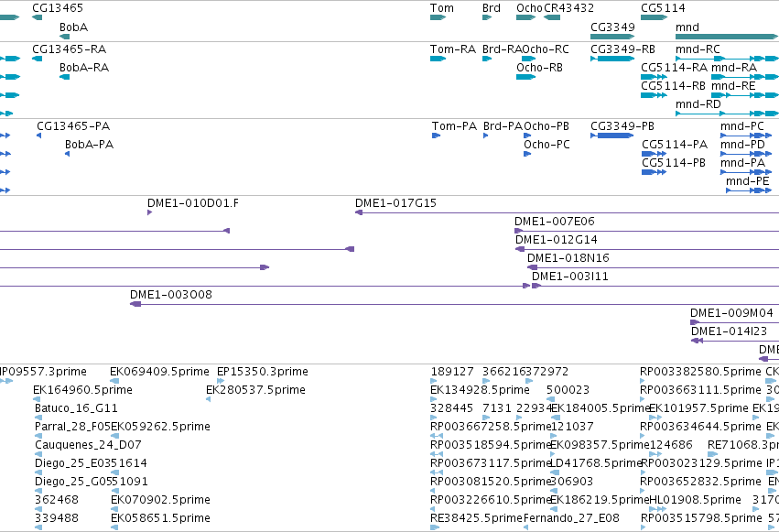Select the CG5114 gene label
Screen dimensions: 779x532
[663, 8]
